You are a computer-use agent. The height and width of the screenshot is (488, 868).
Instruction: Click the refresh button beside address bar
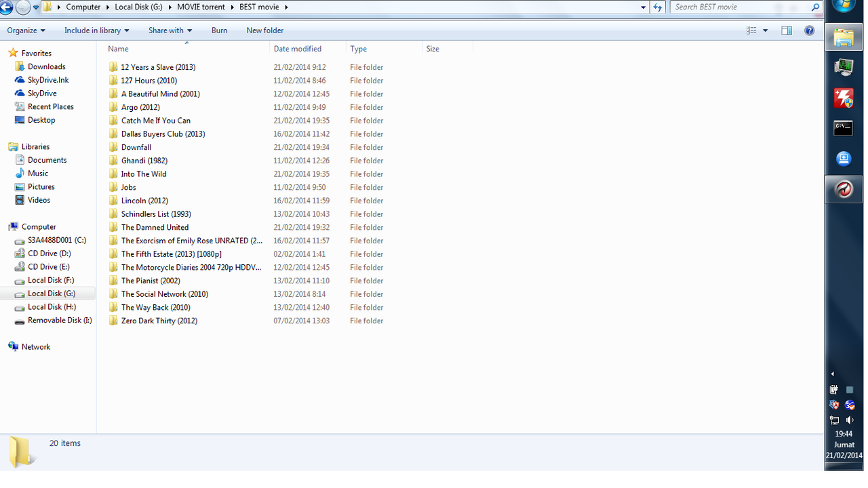(657, 7)
